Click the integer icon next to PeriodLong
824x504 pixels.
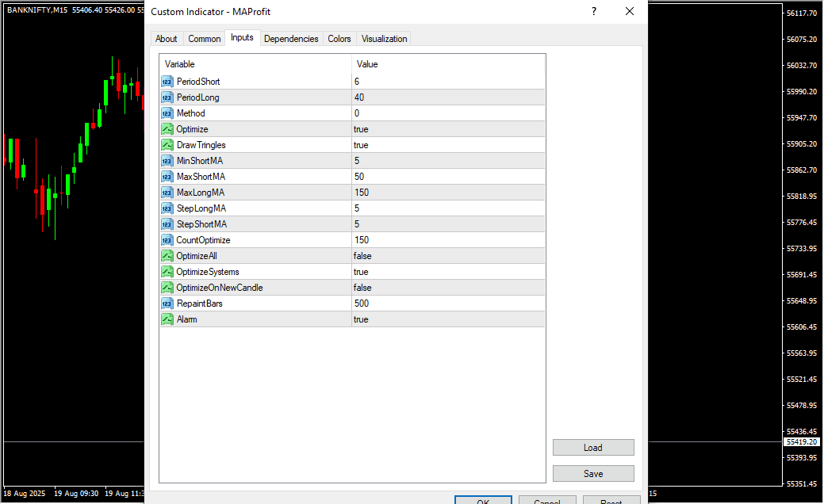[167, 97]
